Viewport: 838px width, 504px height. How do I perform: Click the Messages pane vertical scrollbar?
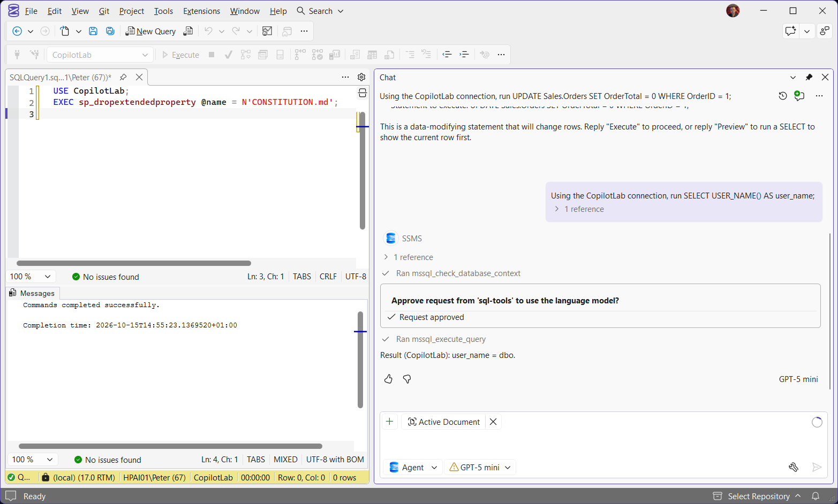360,360
